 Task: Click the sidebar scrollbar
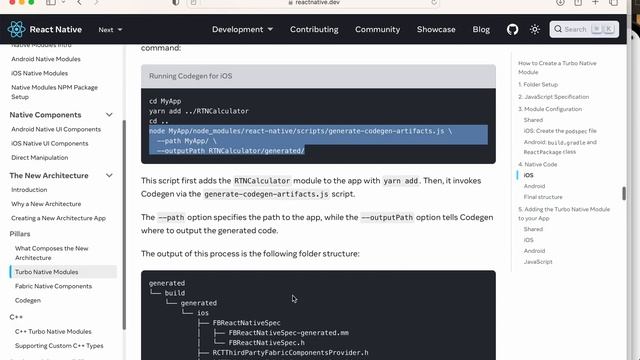pyautogui.click(x=124, y=224)
